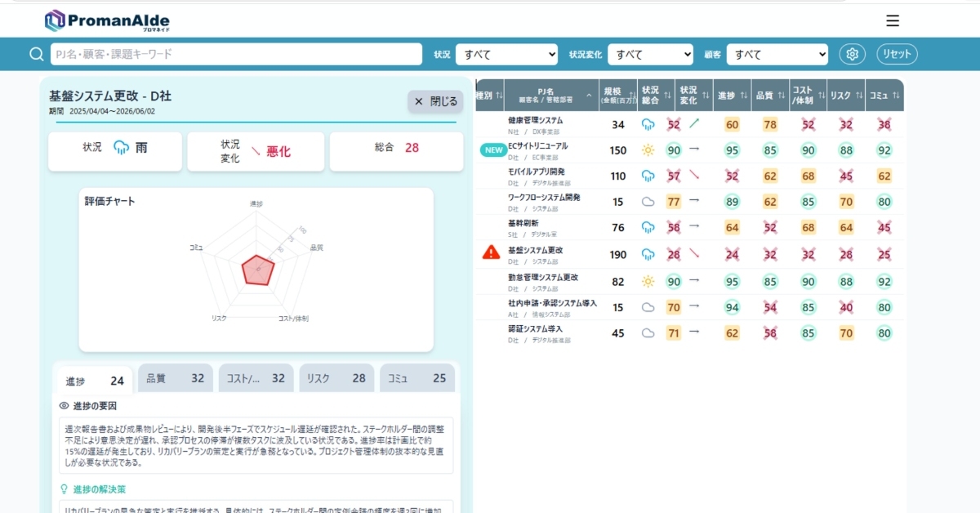Image resolution: width=980 pixels, height=513 pixels.
Task: Switch to the コミュ 25 tab
Action: [417, 378]
